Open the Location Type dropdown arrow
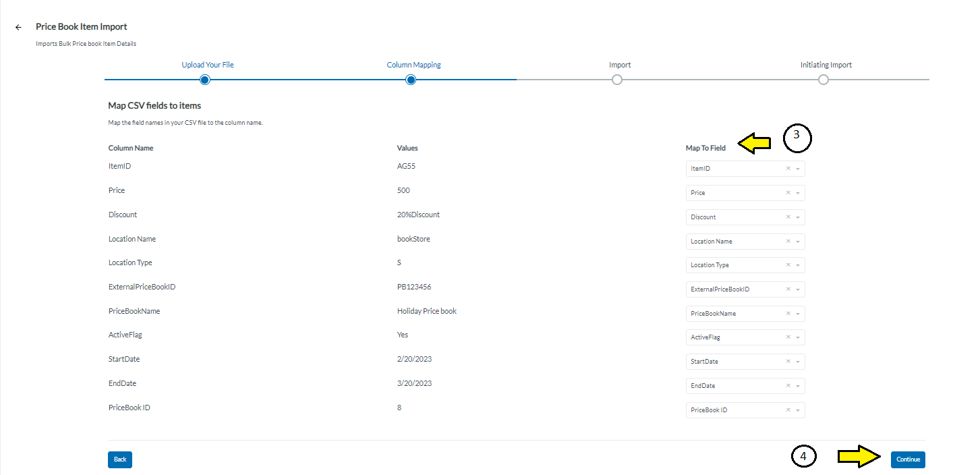Viewport: 980px width, 475px height. pos(798,265)
